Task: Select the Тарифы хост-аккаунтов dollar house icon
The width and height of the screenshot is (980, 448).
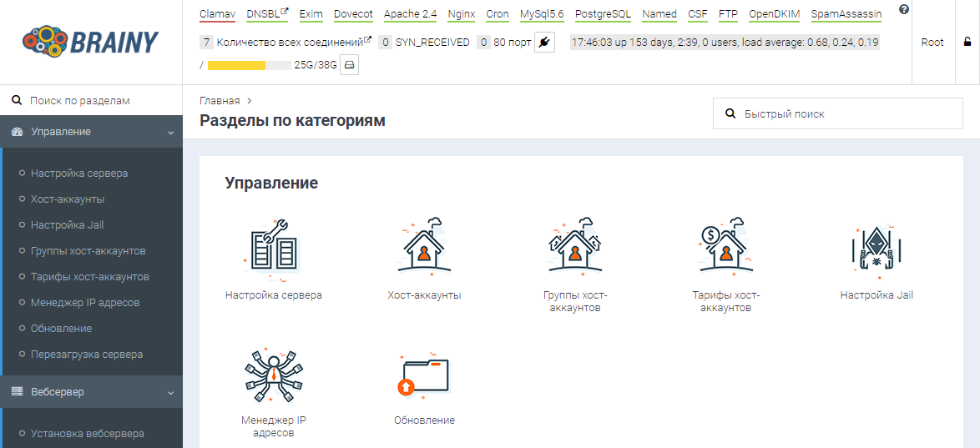Action: (725, 249)
